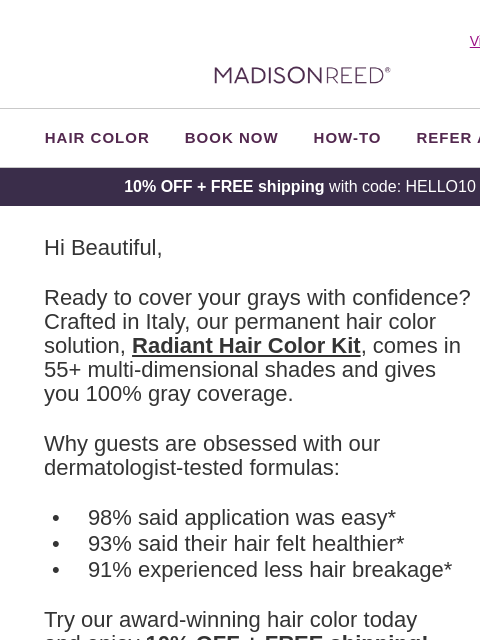
Task: Click the registered trademark symbol beside the logo
Action: 388,70
